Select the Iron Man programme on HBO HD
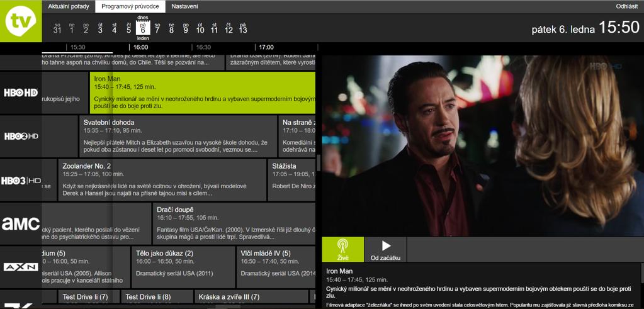644x309 pixels. click(203, 93)
